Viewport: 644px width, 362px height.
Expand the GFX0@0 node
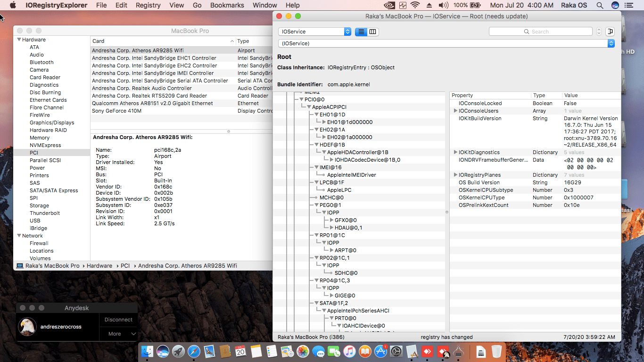[331, 220]
